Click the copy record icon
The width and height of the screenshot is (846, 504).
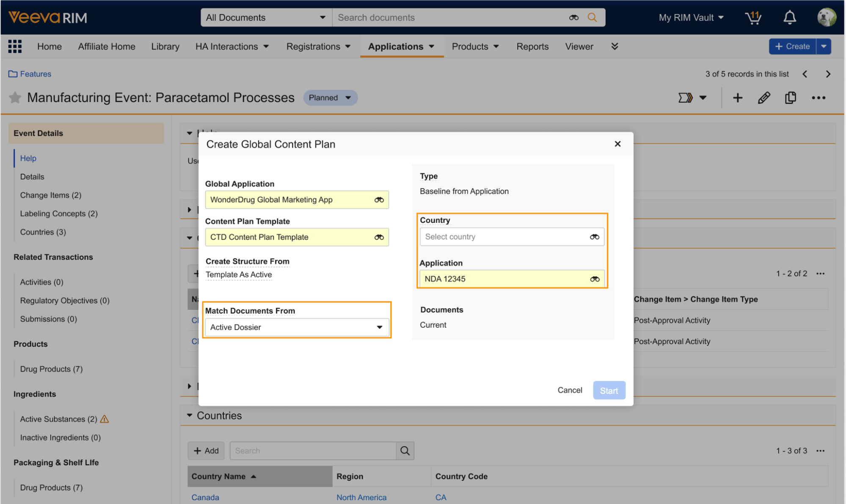[790, 98]
